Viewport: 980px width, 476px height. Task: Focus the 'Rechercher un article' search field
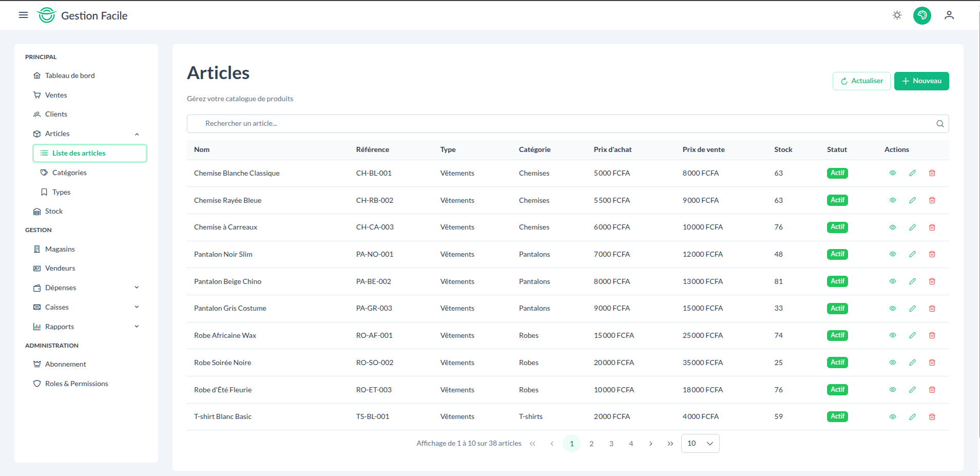tap(567, 124)
